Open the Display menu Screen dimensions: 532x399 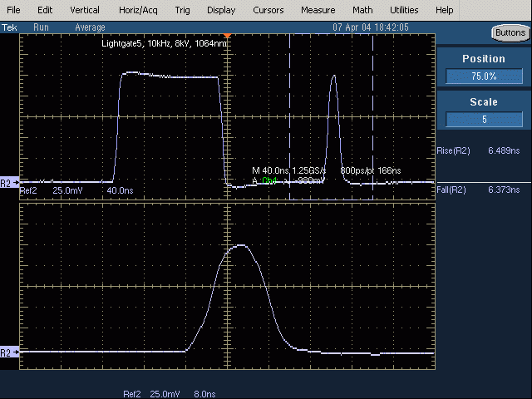[x=221, y=11]
